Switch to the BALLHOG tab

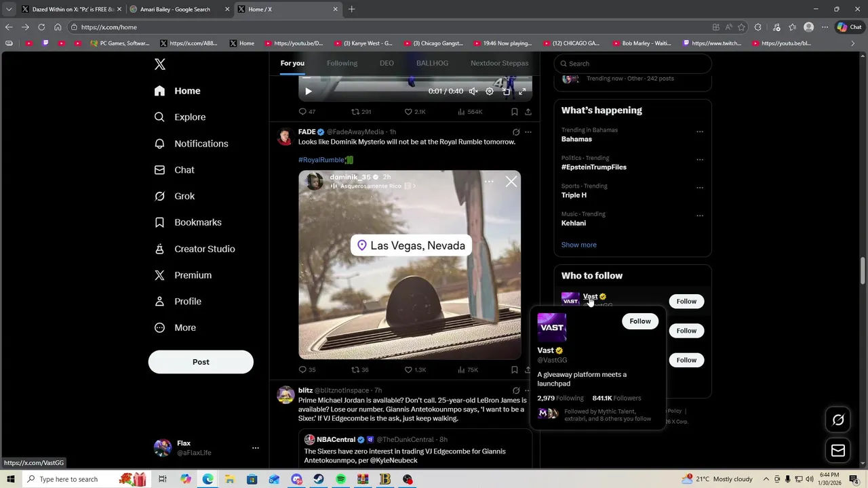pyautogui.click(x=432, y=63)
